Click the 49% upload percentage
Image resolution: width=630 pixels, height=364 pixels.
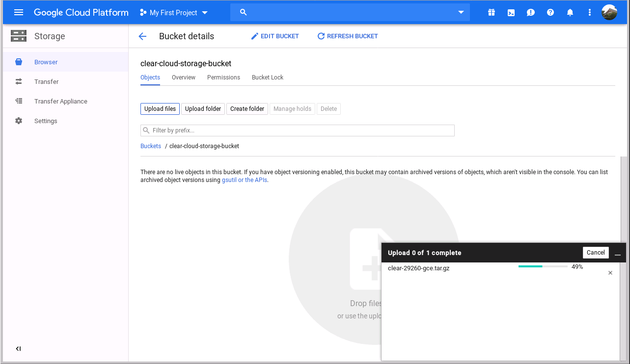pos(577,267)
